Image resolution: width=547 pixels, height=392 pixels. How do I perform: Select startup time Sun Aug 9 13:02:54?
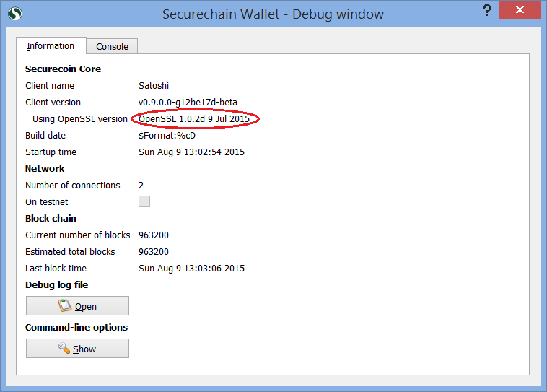coord(191,152)
